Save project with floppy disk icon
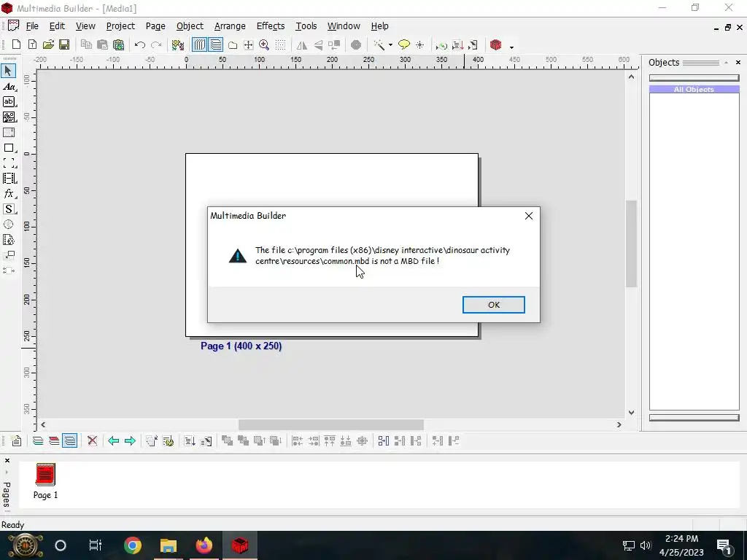Viewport: 747px width, 560px height. 64,44
